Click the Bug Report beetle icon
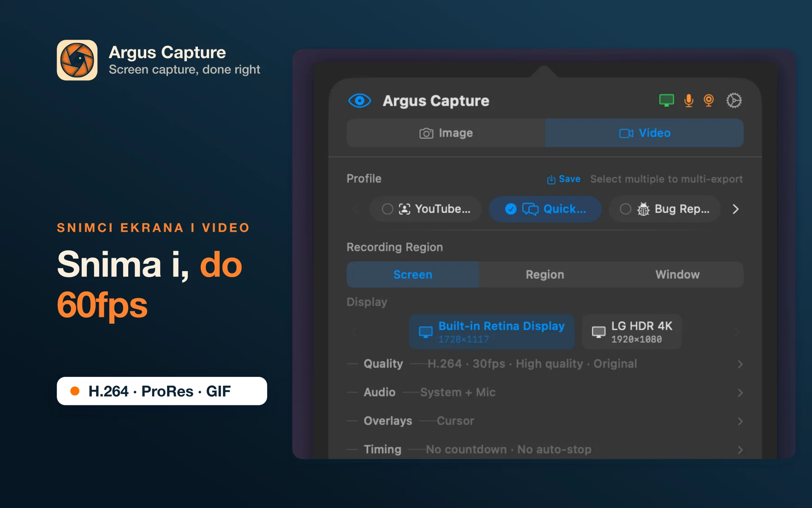 pos(643,209)
